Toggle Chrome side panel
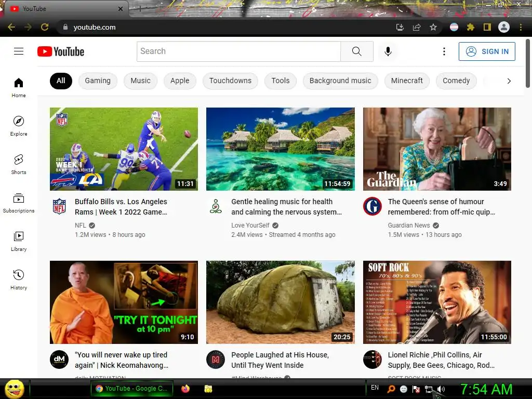Screen dimensions: 532x399 487,27
